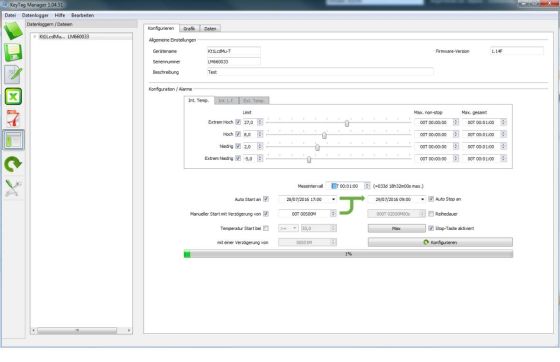This screenshot has height=362, width=560.
Task: Open the Auto Stop date dropdown
Action: click(x=422, y=199)
